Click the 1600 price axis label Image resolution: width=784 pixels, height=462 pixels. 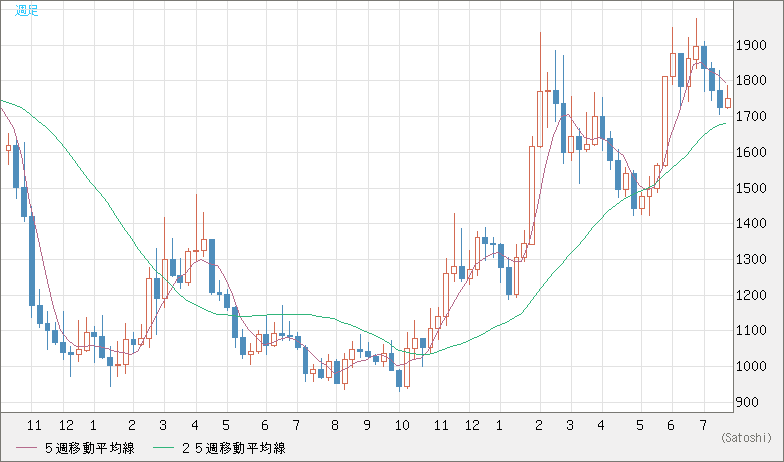[752, 152]
